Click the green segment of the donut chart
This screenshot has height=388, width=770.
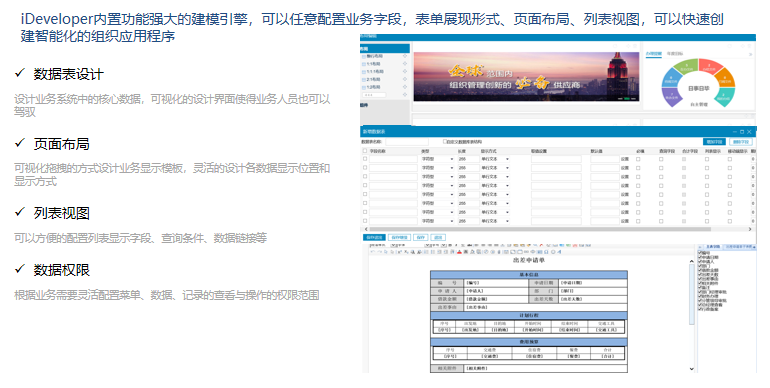(687, 67)
